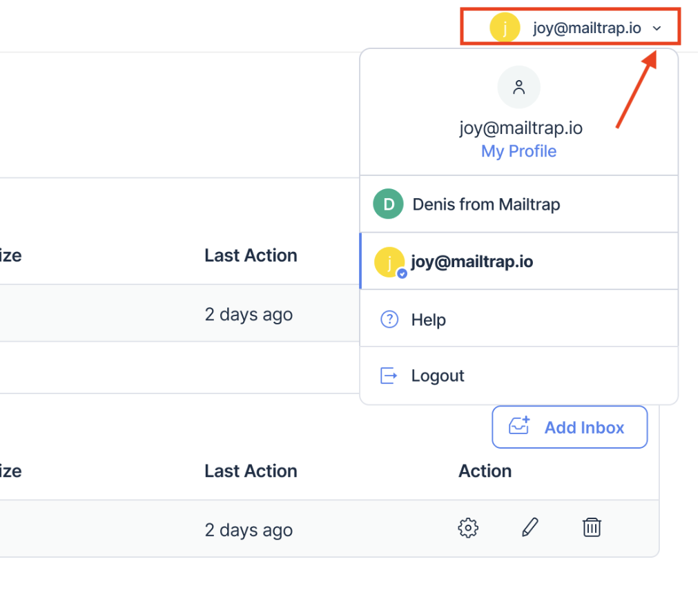Click the Logout arrow icon
Screen dimensions: 700x595
pyautogui.click(x=389, y=375)
